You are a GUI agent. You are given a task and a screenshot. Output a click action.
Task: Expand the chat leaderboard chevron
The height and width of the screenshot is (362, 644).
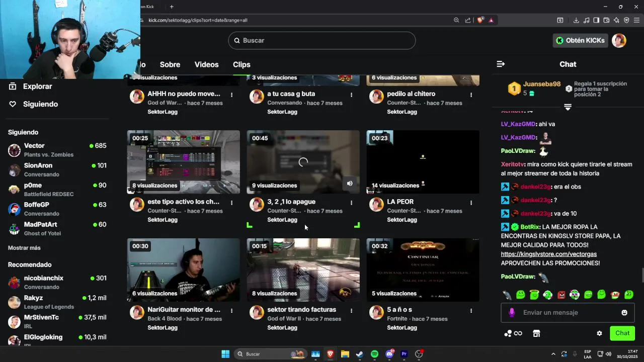(568, 107)
